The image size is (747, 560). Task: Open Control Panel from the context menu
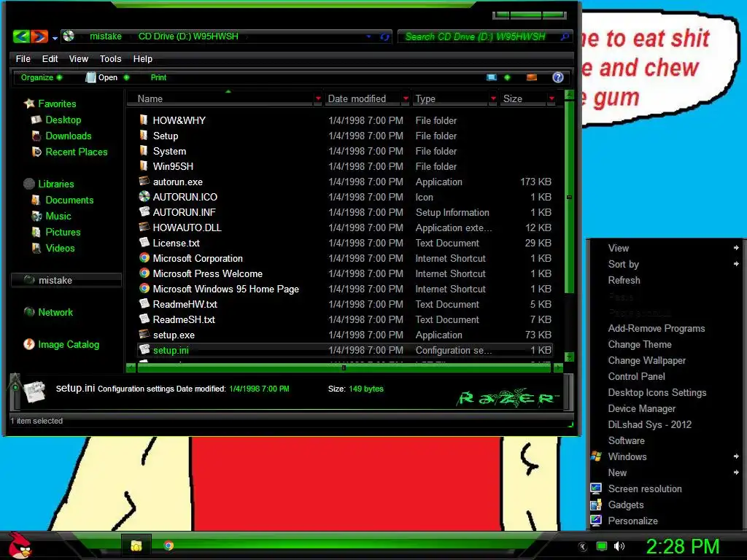tap(636, 377)
